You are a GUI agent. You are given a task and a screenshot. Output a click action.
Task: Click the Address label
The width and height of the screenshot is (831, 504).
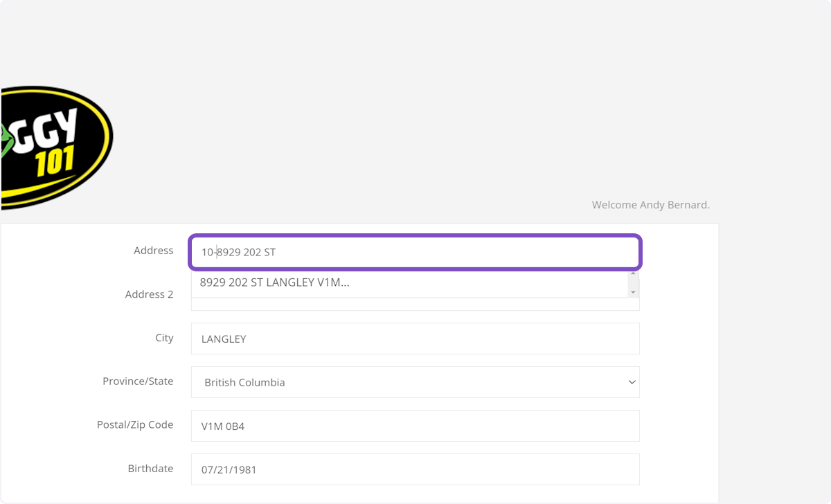[153, 251]
